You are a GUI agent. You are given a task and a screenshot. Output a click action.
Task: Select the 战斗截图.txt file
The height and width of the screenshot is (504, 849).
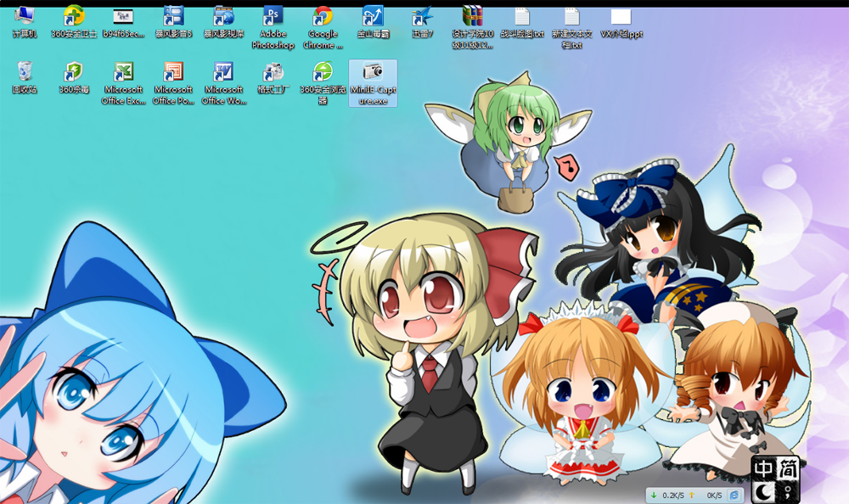(x=522, y=23)
